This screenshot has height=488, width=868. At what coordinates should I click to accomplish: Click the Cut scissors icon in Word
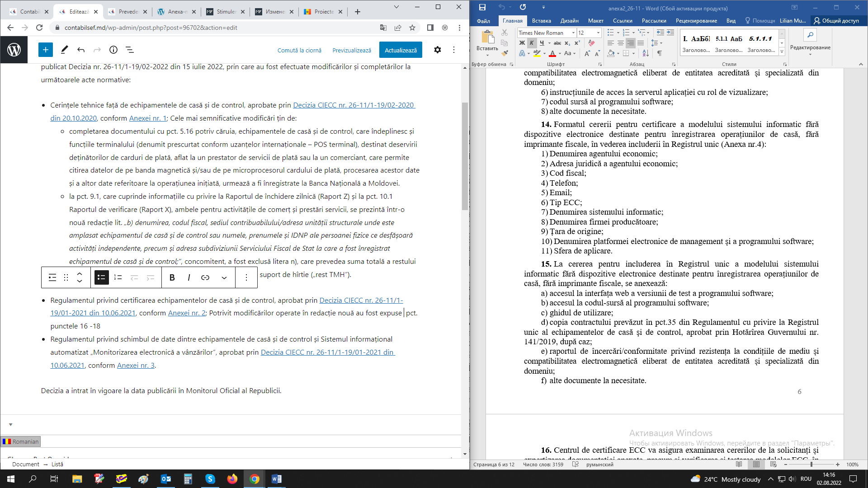point(505,33)
